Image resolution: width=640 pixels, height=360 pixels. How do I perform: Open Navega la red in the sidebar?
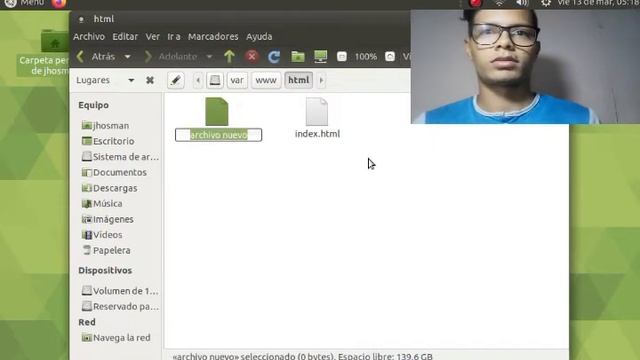tap(116, 338)
